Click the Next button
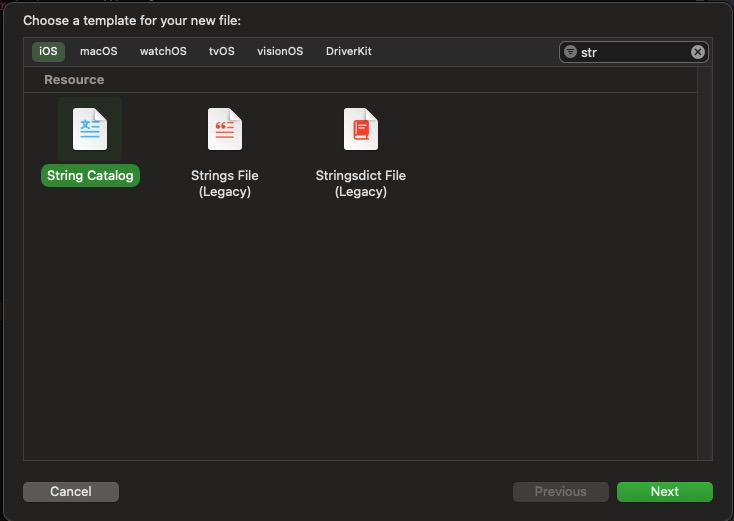 (665, 492)
